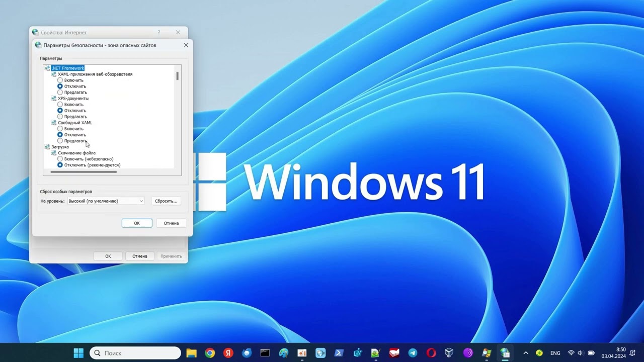
Task: Open VirtualBox cube icon in taskbar
Action: (x=450, y=353)
